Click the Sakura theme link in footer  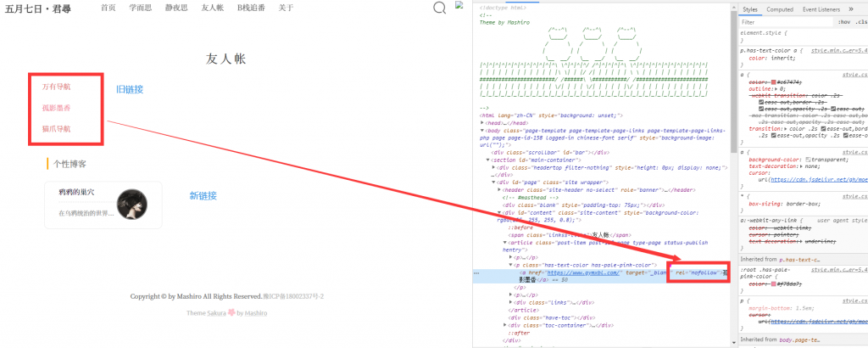(x=216, y=313)
